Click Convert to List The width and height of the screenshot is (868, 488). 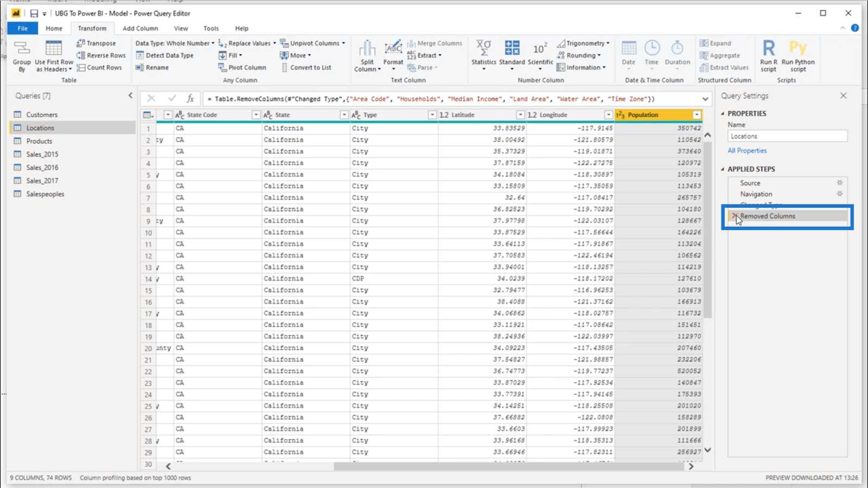click(306, 67)
